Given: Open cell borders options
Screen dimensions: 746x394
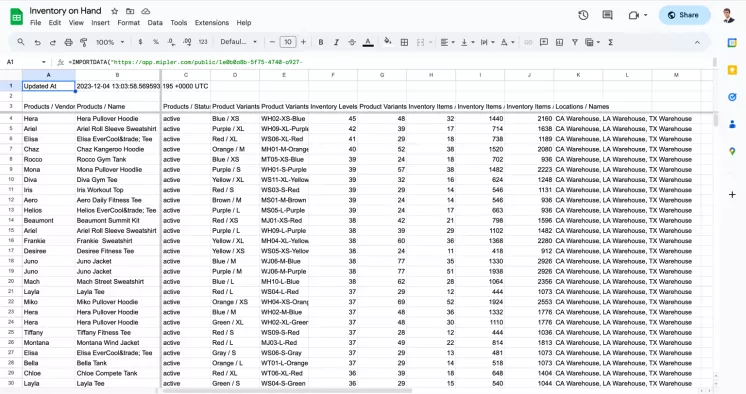Looking at the screenshot, I should (404, 42).
